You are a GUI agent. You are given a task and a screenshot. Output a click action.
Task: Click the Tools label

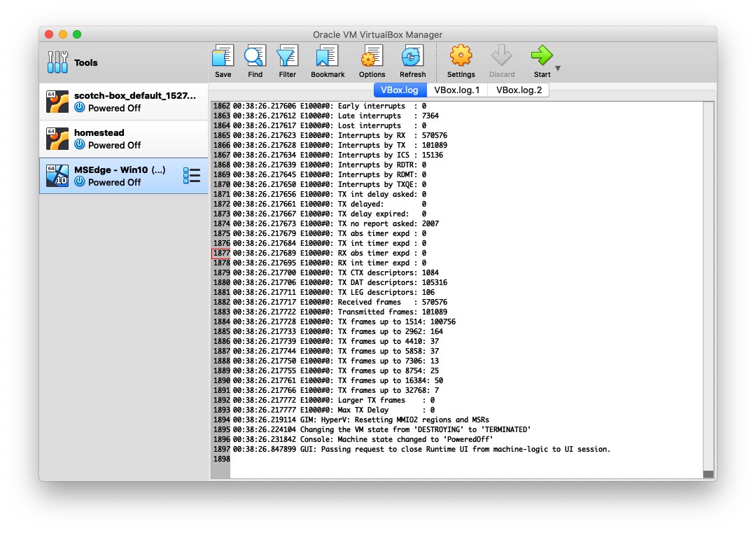pos(86,63)
